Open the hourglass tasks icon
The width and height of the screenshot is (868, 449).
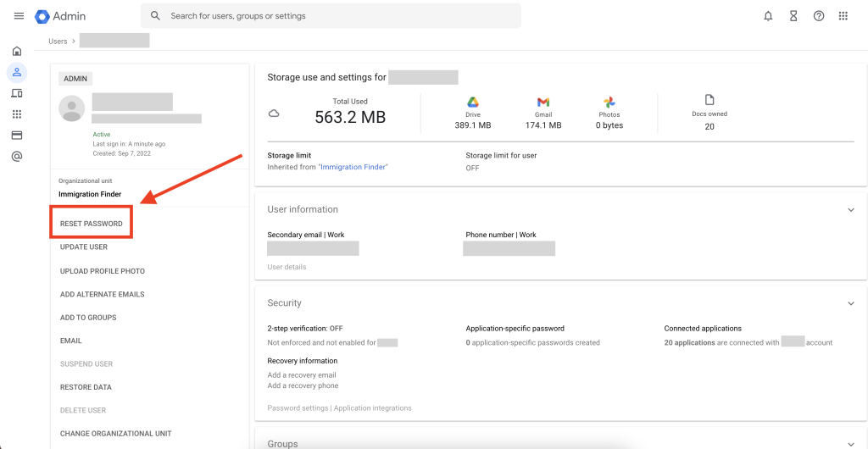pyautogui.click(x=793, y=16)
